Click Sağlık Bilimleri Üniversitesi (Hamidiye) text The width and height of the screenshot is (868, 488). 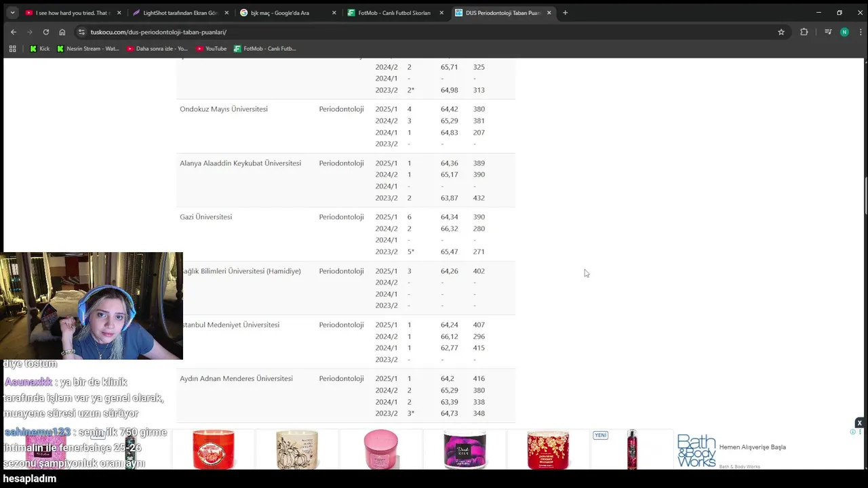click(x=241, y=271)
